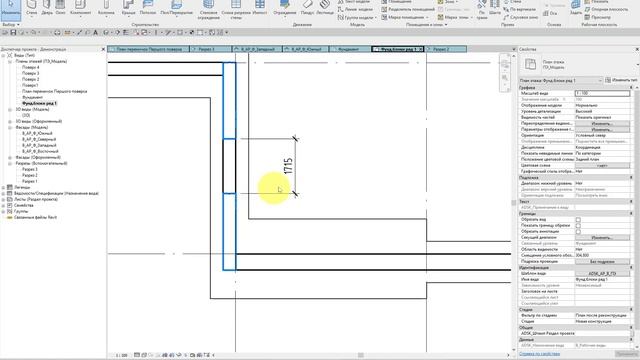Pick the Потолок (Ceiling) tool
Viewport: 640px width, 360px height.
148,8
